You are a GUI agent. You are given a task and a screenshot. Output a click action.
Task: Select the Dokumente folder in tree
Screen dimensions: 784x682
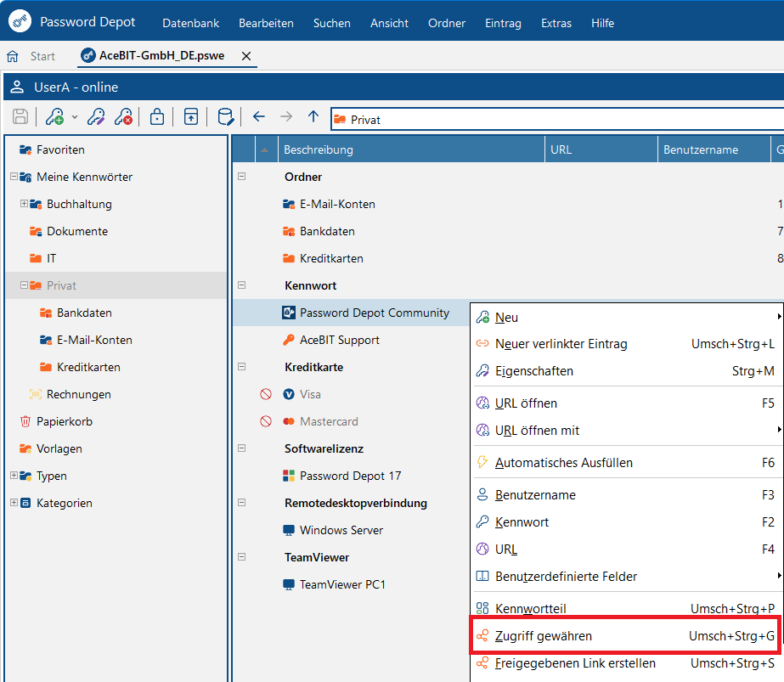[77, 231]
